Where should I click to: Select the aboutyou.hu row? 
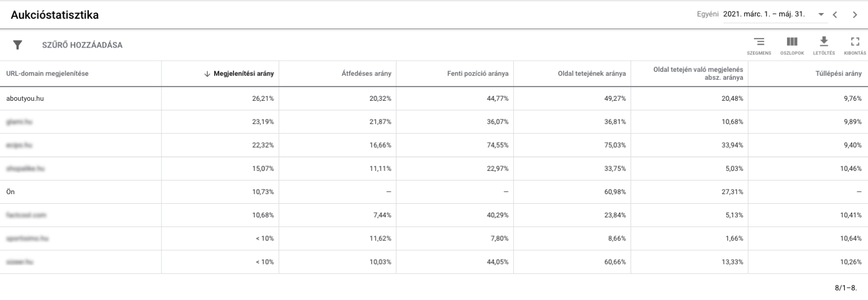(25, 98)
